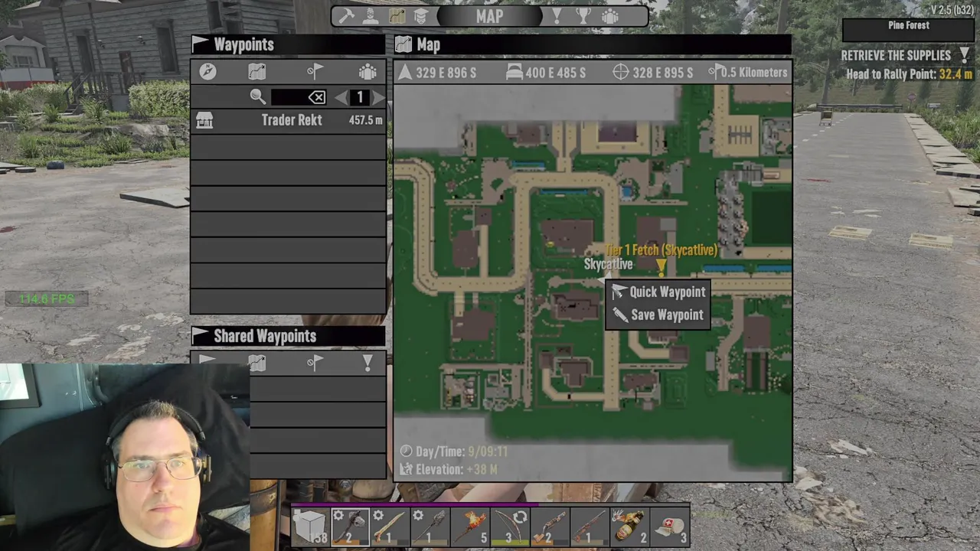980x551 pixels.
Task: Select the stone axe hotbar slot
Action: pyautogui.click(x=350, y=527)
